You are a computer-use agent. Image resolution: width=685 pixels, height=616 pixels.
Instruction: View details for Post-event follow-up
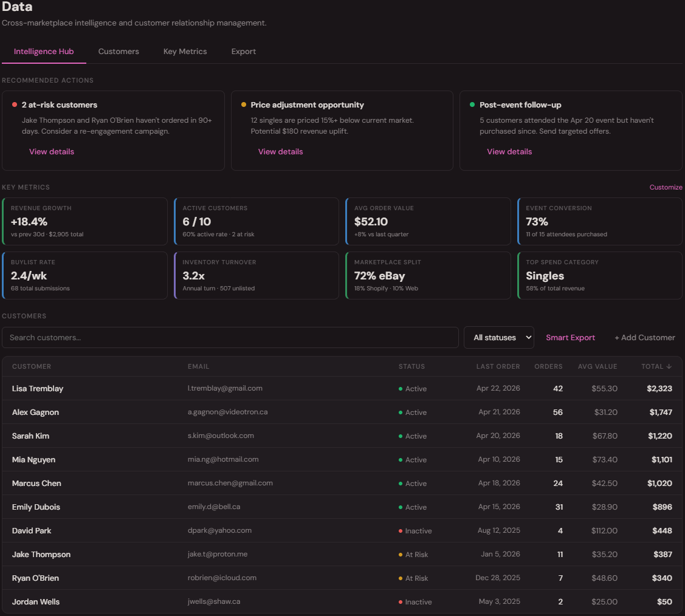509,151
